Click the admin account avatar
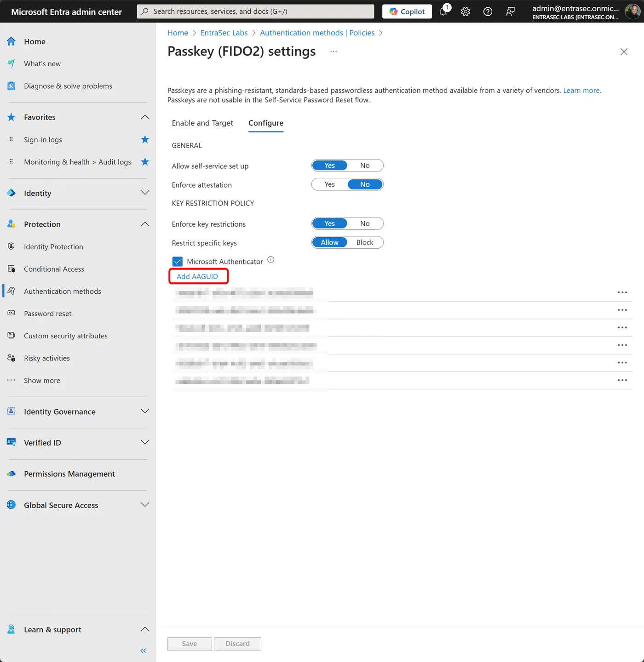Image resolution: width=644 pixels, height=662 pixels. (x=632, y=11)
